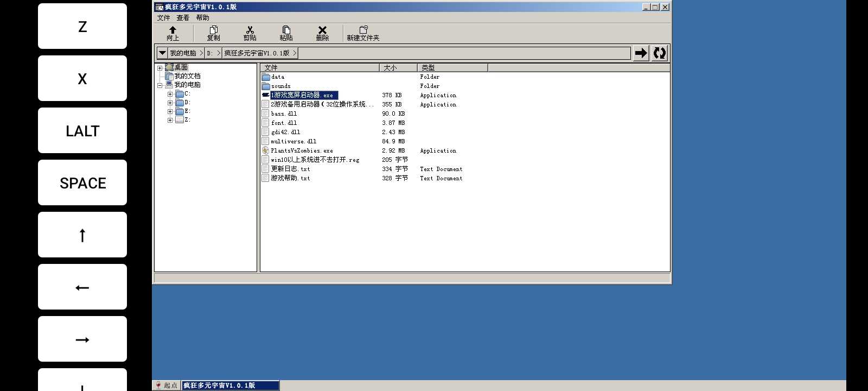Screen dimensions: 868x391
Task: Copy the selected file via 复制
Action: click(x=213, y=34)
